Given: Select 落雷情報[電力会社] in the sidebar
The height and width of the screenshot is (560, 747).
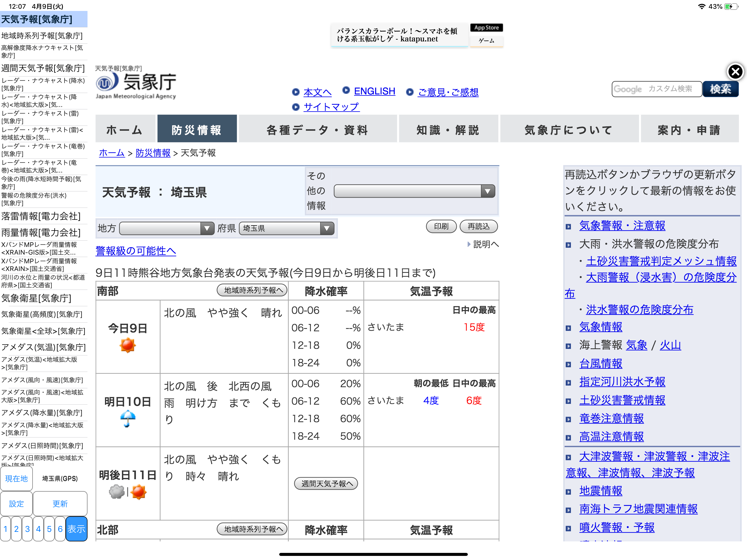Looking at the screenshot, I should (x=43, y=216).
